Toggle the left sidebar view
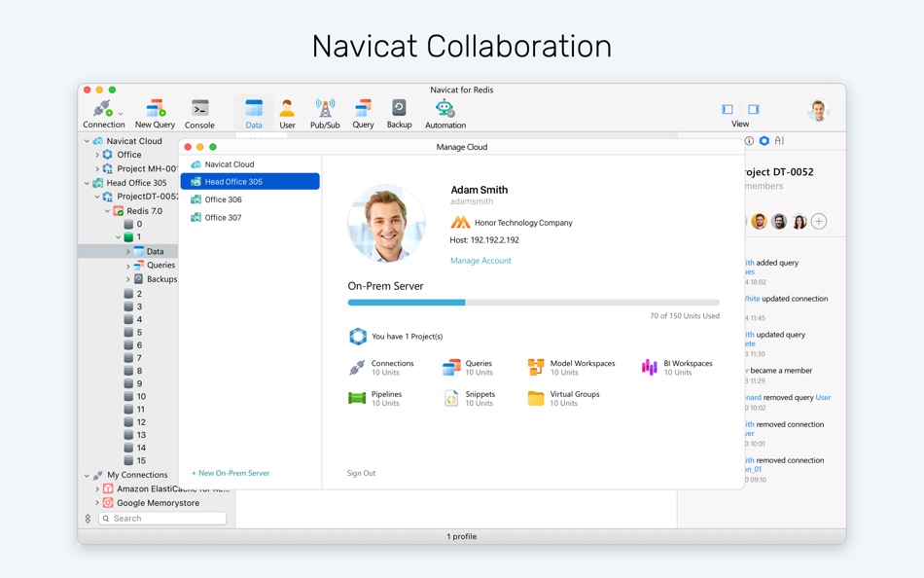Screen dimensions: 924x578 pyautogui.click(x=728, y=109)
